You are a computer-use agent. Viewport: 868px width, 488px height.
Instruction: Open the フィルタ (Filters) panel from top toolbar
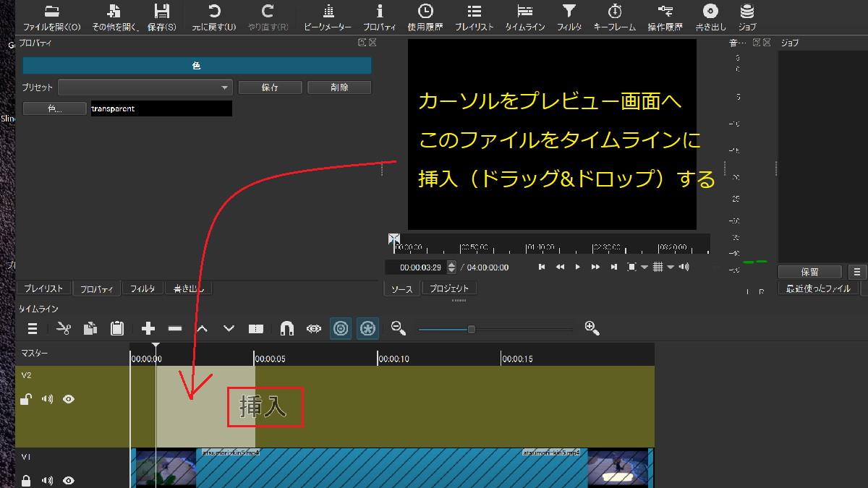pyautogui.click(x=569, y=12)
